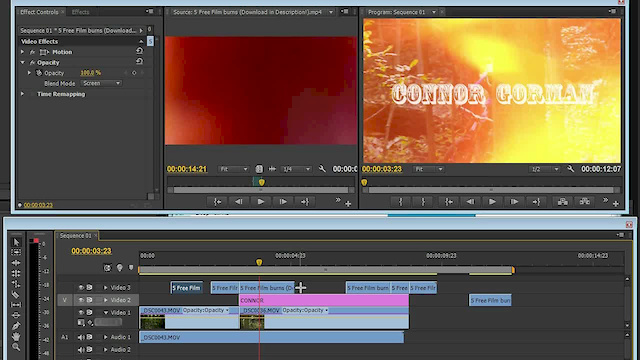This screenshot has height=360, width=640.
Task: Reset the Opacity effect
Action: pos(140,62)
